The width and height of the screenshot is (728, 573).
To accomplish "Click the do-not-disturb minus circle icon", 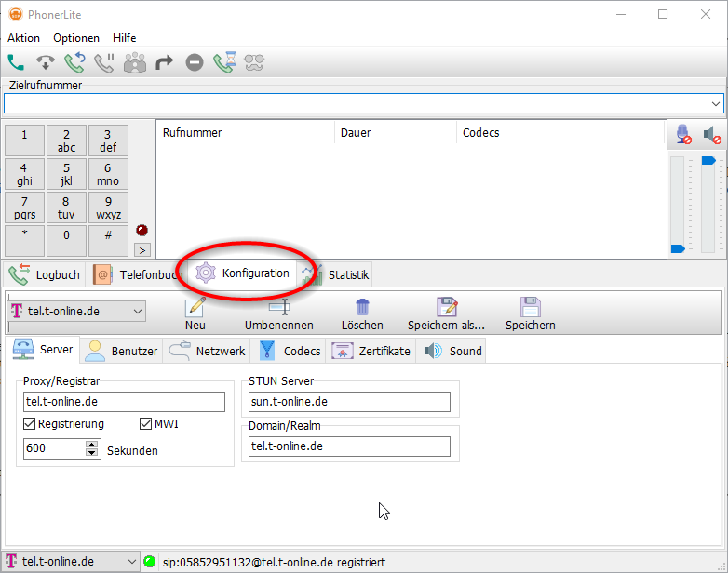I will (194, 62).
